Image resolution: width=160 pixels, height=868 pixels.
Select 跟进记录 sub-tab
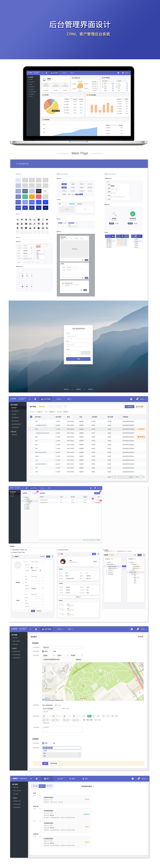(x=42, y=786)
